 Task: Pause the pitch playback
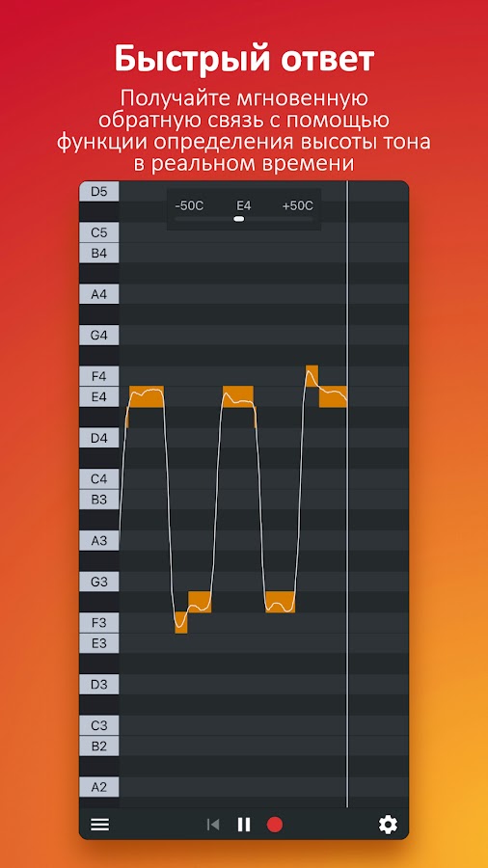[x=243, y=825]
